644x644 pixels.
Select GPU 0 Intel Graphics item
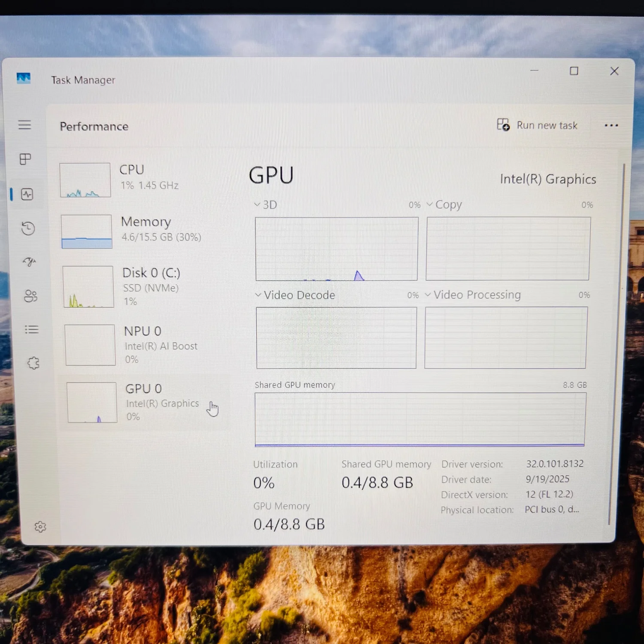[x=144, y=402]
